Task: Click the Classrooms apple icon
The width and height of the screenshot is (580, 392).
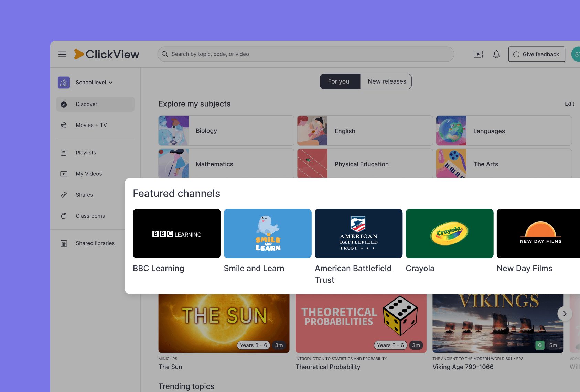Action: point(64,216)
